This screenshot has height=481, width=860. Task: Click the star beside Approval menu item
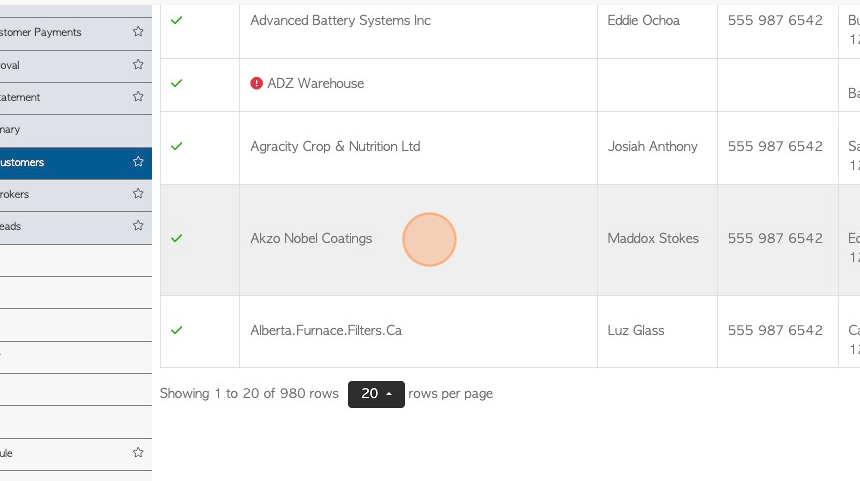pos(138,65)
